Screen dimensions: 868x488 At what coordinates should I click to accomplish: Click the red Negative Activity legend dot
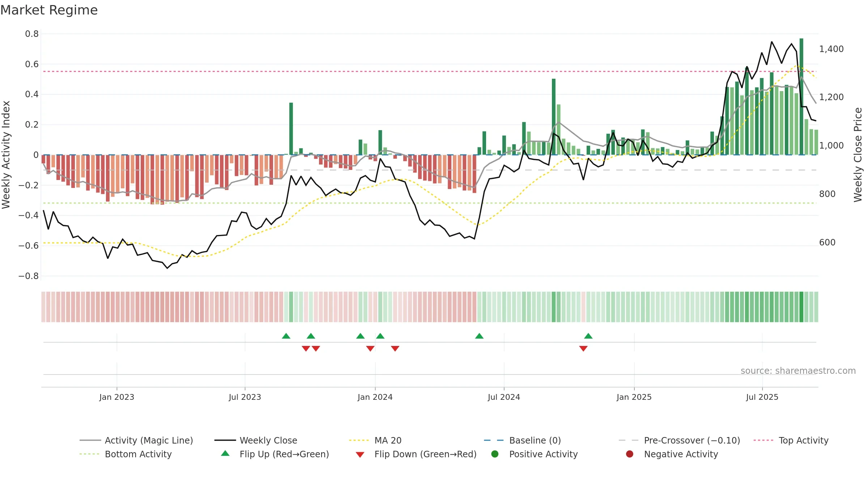click(630, 454)
